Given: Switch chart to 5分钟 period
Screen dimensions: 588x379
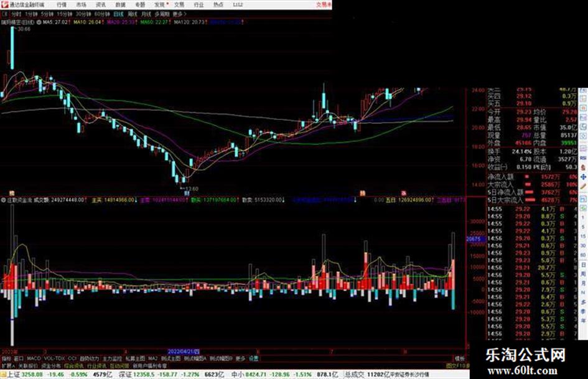Looking at the screenshot, I should [47, 14].
